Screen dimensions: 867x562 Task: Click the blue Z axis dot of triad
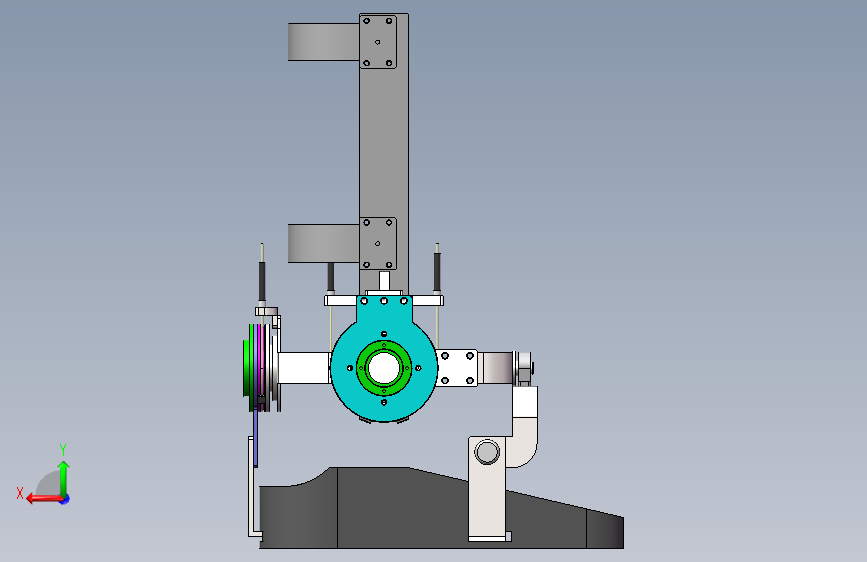65,499
